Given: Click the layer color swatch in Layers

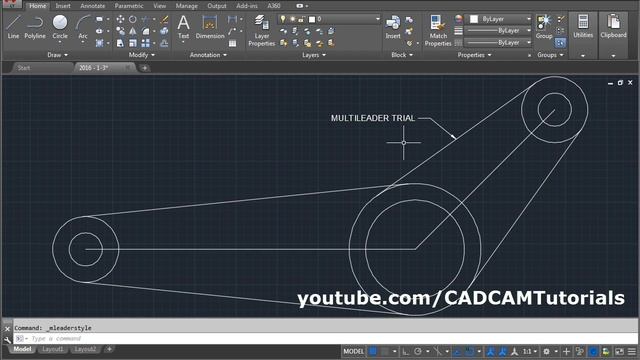Looking at the screenshot, I should coord(312,19).
